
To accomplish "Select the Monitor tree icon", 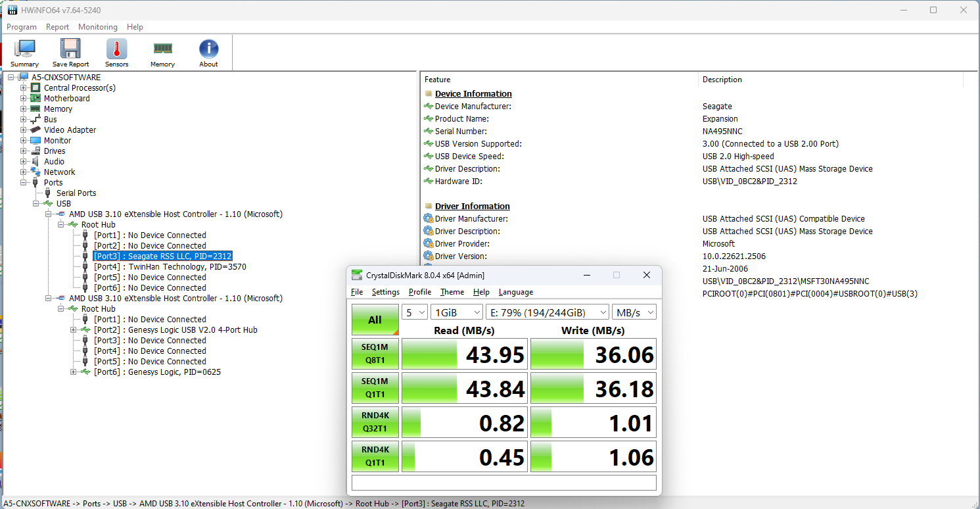I will tap(35, 140).
